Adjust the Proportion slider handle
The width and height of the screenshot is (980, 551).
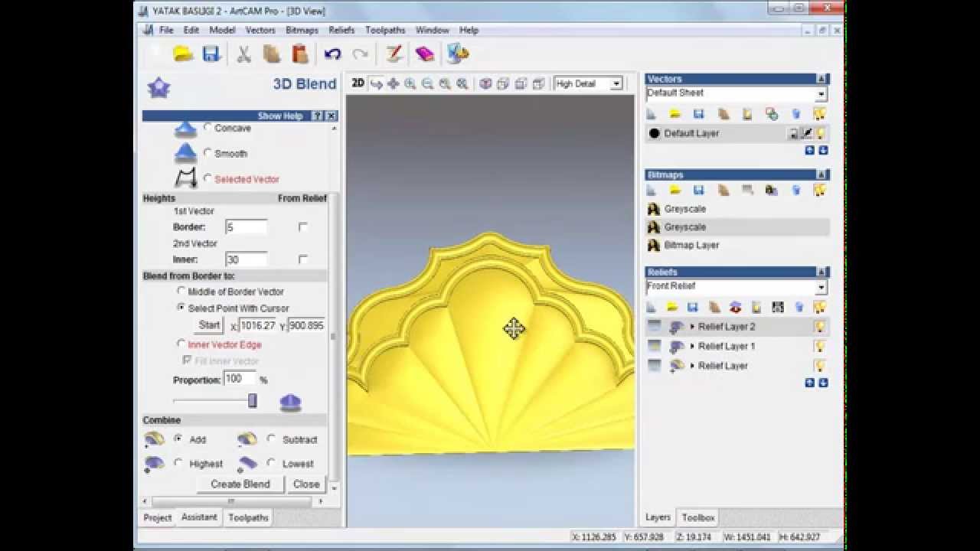pos(252,401)
